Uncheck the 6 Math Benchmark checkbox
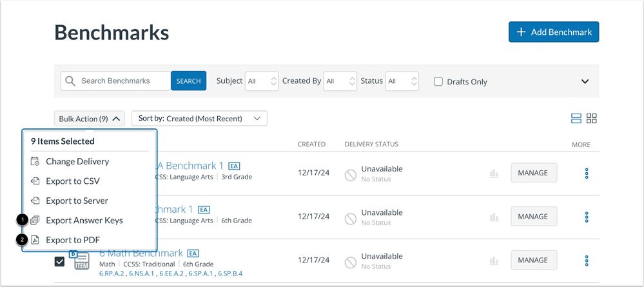 coord(59,261)
